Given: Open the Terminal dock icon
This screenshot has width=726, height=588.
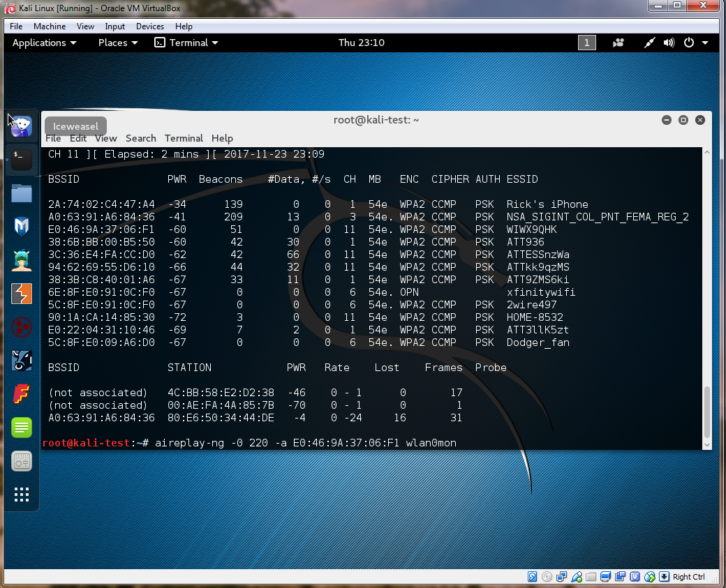Looking at the screenshot, I should [22, 159].
